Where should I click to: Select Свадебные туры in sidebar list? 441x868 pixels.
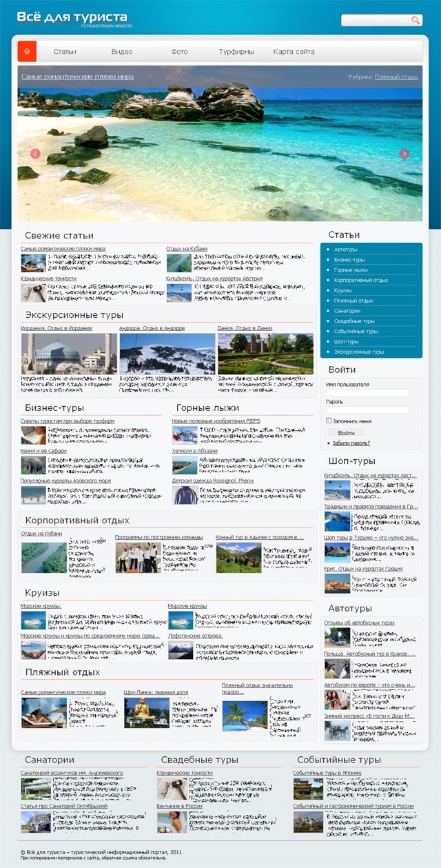point(354,321)
